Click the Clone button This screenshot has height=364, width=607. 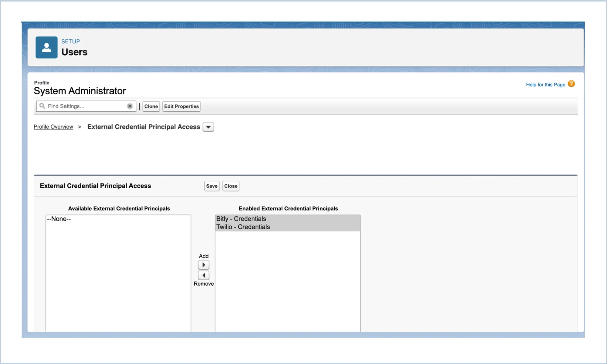click(151, 106)
